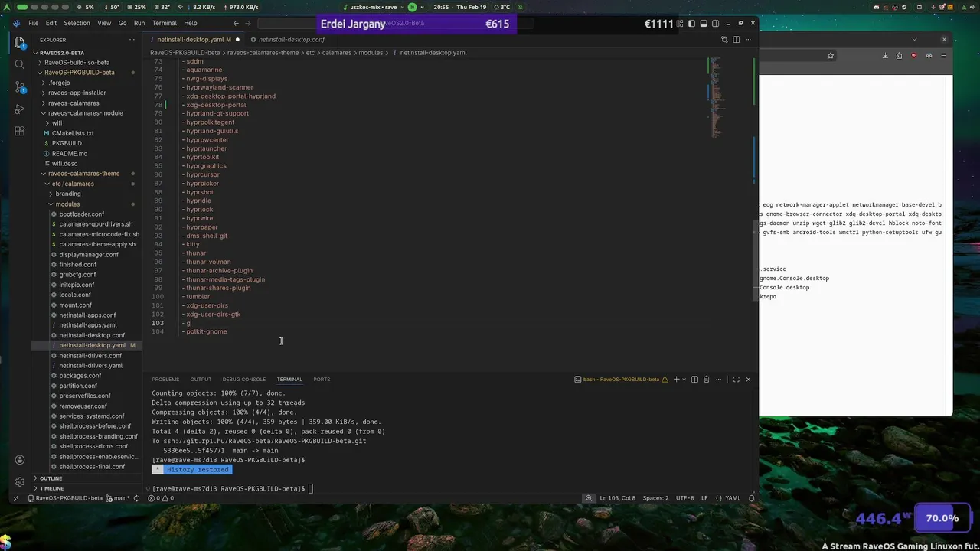Screen dimensions: 980x551
Task: Open PKGBUILD file in the explorer
Action: coord(67,143)
